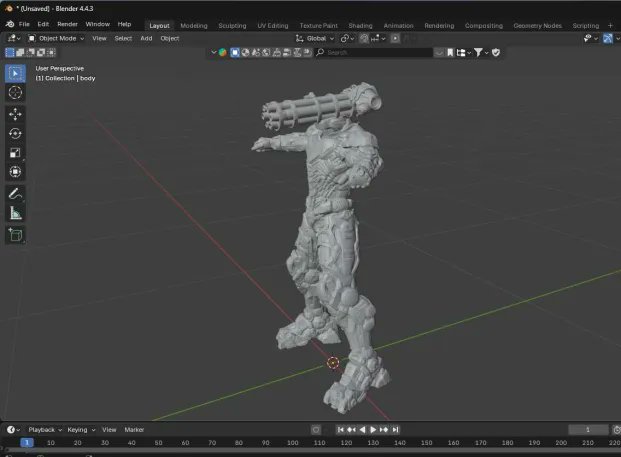Click the blue frame 1 playhead marker

pyautogui.click(x=27, y=443)
